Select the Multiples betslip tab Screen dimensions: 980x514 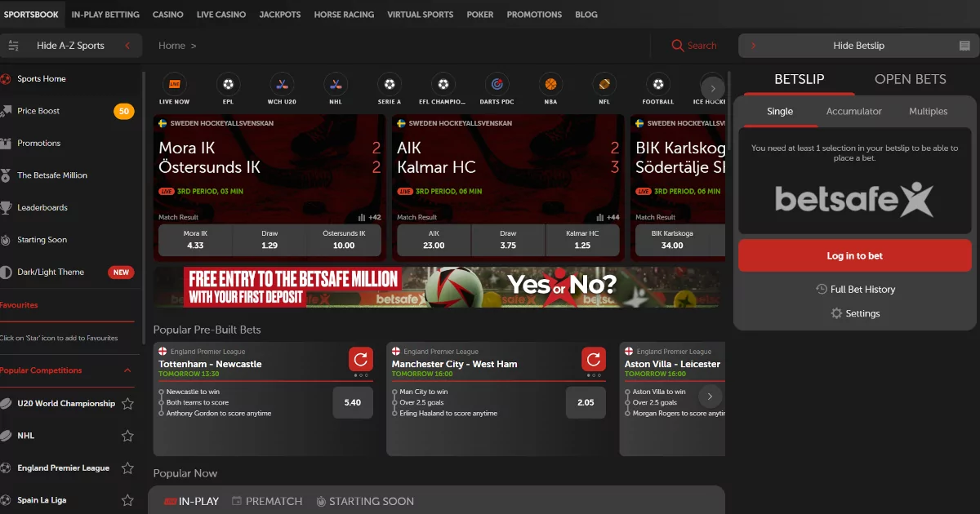click(x=929, y=112)
